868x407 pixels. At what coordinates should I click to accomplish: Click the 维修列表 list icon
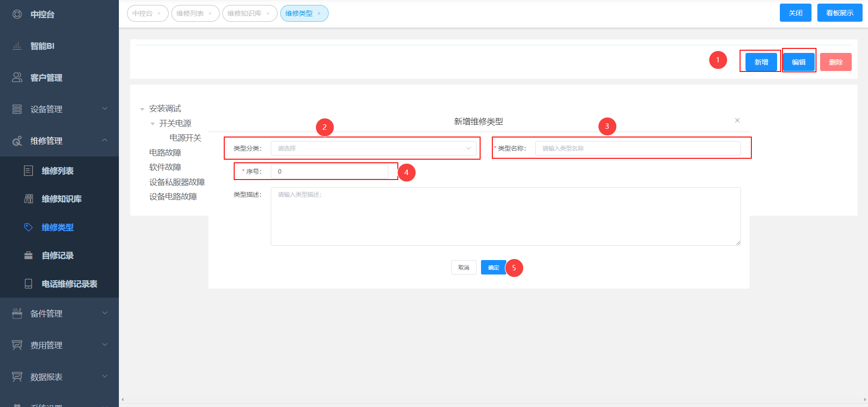coord(28,171)
